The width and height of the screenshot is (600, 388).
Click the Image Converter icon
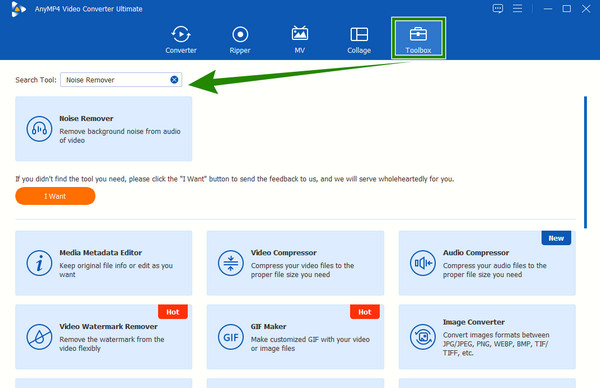point(422,337)
